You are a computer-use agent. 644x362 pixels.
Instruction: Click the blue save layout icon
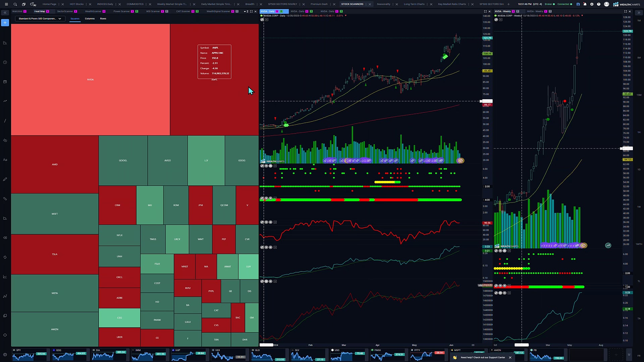[x=578, y=4]
